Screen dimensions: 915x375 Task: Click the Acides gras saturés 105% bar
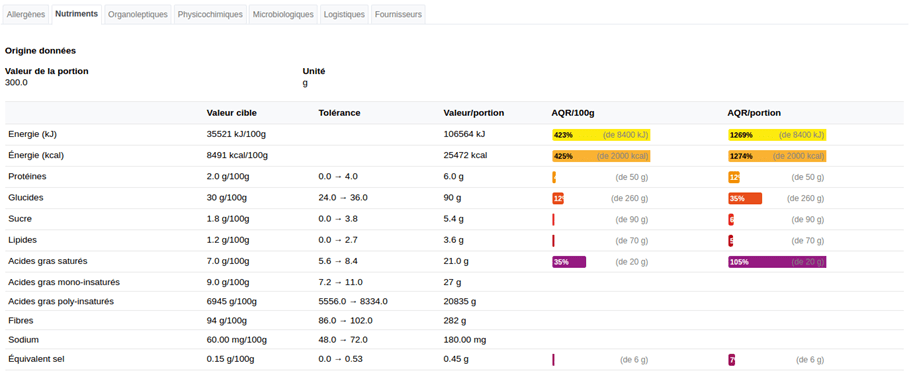point(777,262)
